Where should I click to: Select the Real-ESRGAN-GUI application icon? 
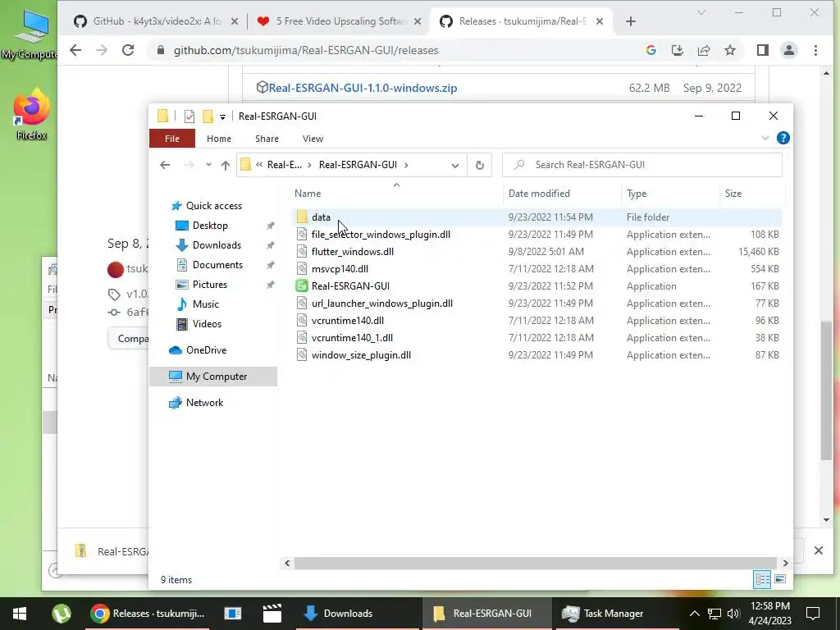pos(302,286)
